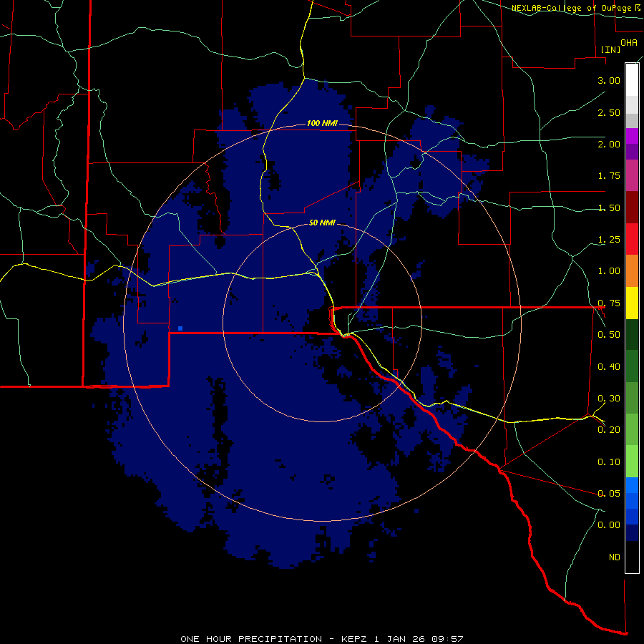Click the 100 NMI range ring label

322,123
